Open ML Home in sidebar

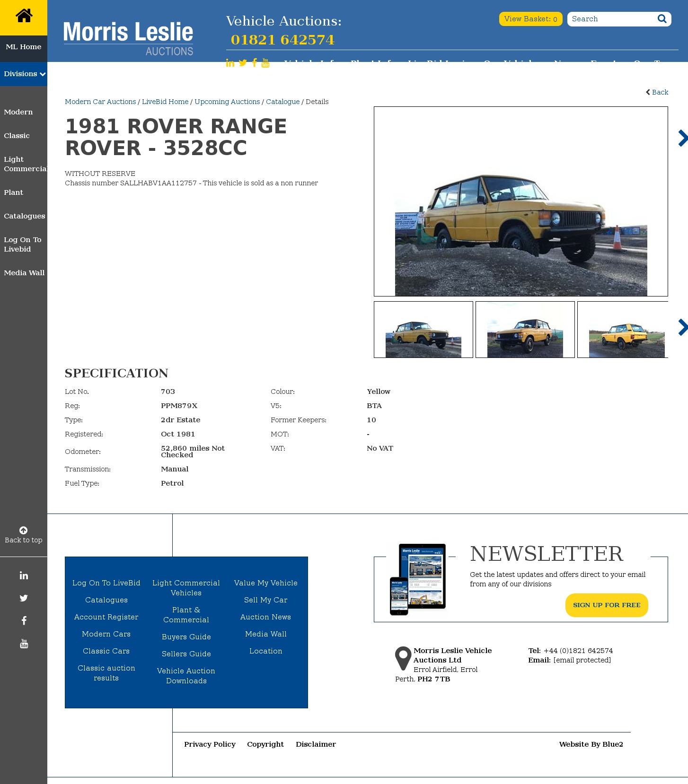(x=24, y=47)
